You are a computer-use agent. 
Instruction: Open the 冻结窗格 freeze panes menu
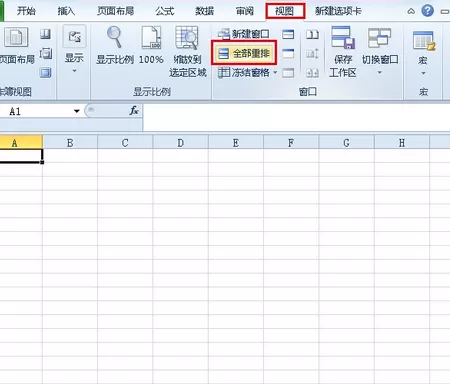(x=247, y=72)
